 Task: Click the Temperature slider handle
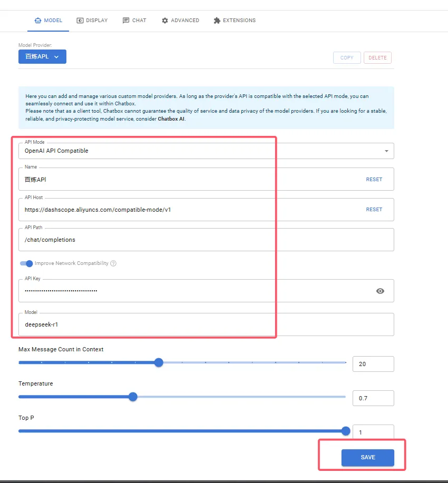(x=133, y=397)
